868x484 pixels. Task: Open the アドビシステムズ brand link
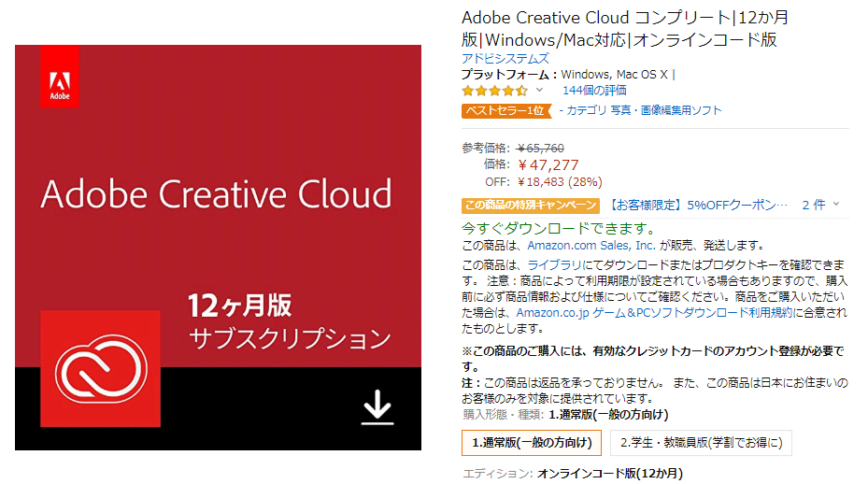(x=505, y=58)
